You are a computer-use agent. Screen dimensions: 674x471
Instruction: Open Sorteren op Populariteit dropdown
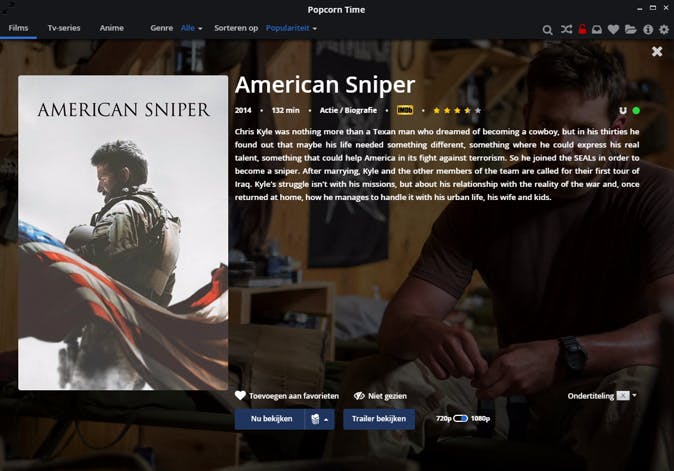291,28
